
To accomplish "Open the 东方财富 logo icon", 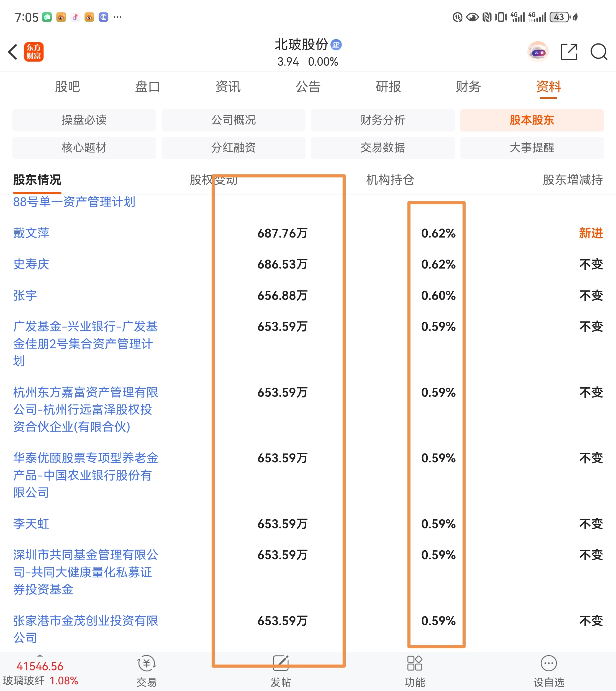I will coord(34,52).
